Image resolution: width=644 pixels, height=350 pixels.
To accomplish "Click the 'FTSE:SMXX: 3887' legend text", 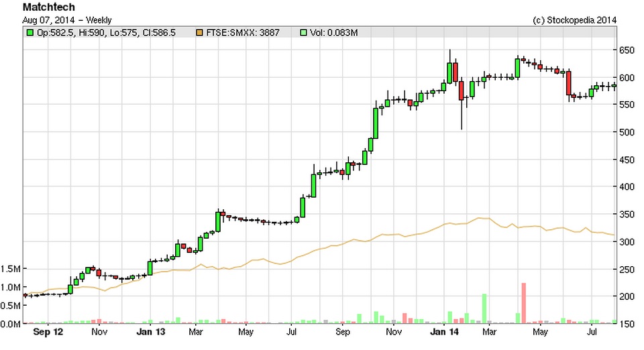I will click(243, 32).
